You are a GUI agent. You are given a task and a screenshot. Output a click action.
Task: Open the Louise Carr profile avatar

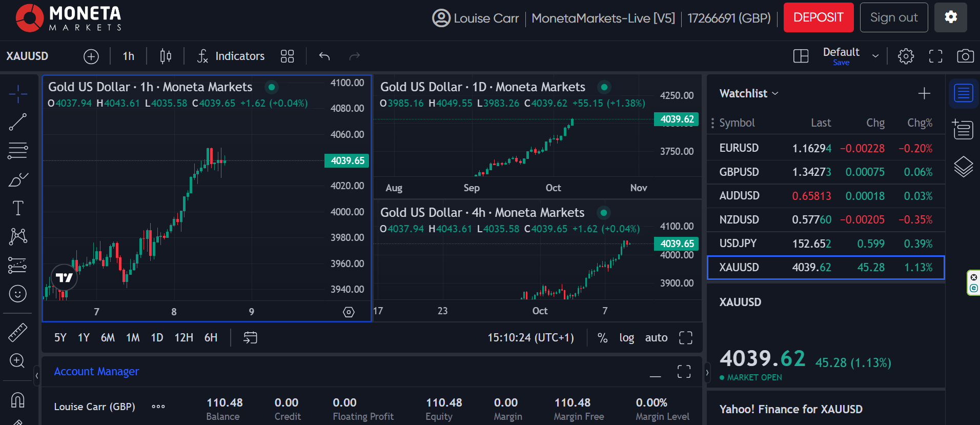(441, 18)
